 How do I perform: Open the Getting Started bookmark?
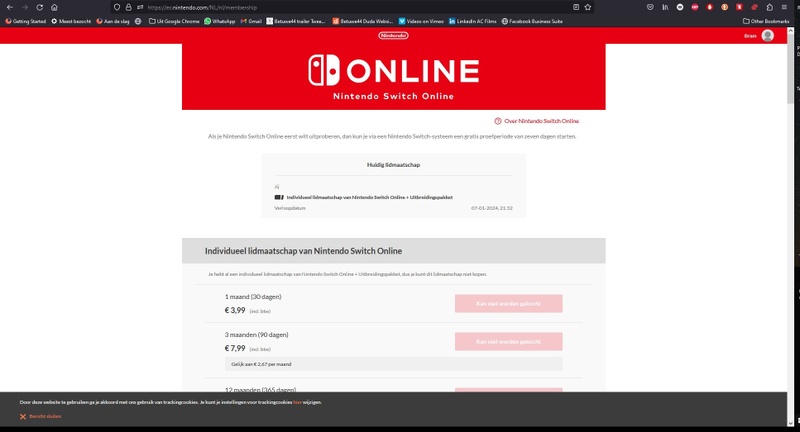pyautogui.click(x=26, y=21)
